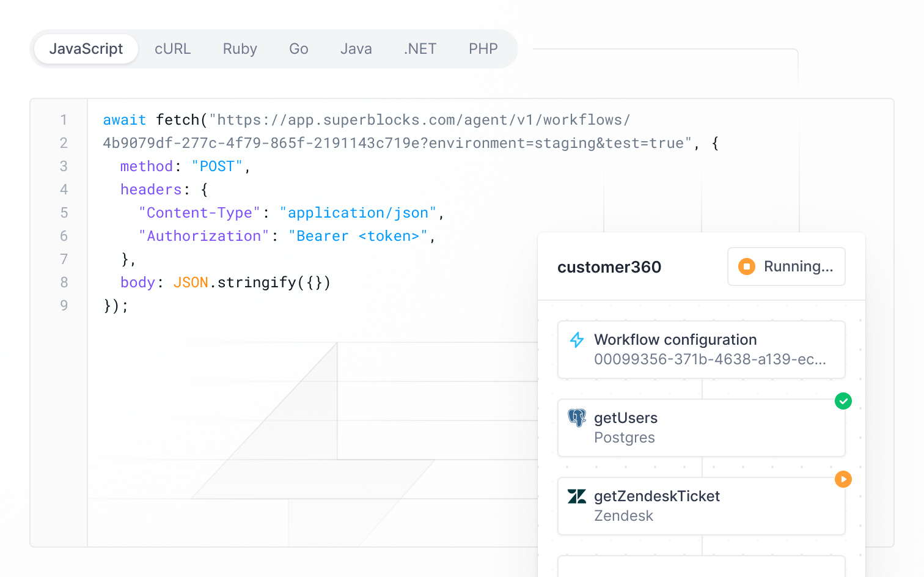Select the getZendeskTicket step card

pyautogui.click(x=701, y=506)
